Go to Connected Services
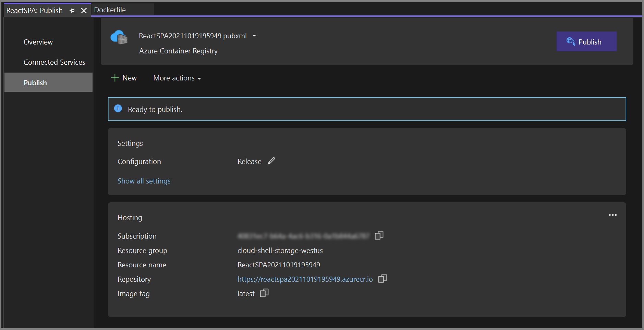This screenshot has height=330, width=644. (x=54, y=62)
